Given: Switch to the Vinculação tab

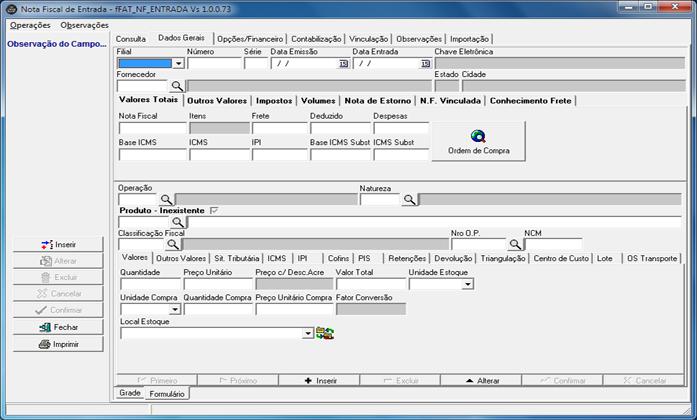Looking at the screenshot, I should (369, 39).
